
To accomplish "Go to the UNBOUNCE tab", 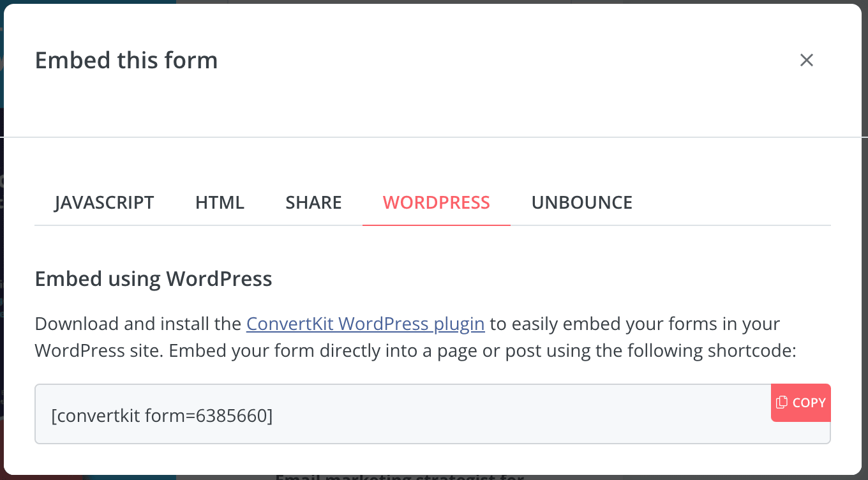I will (582, 202).
